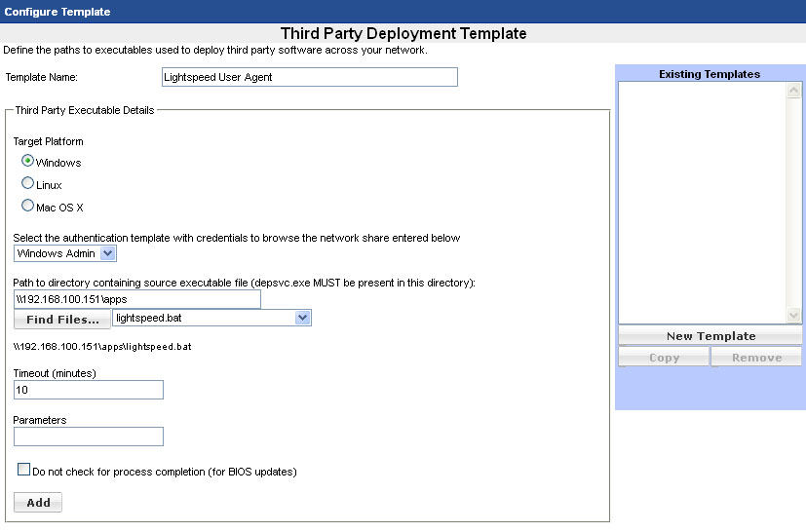The height and width of the screenshot is (532, 806).
Task: Click the empty Parameters text field
Action: tap(89, 437)
